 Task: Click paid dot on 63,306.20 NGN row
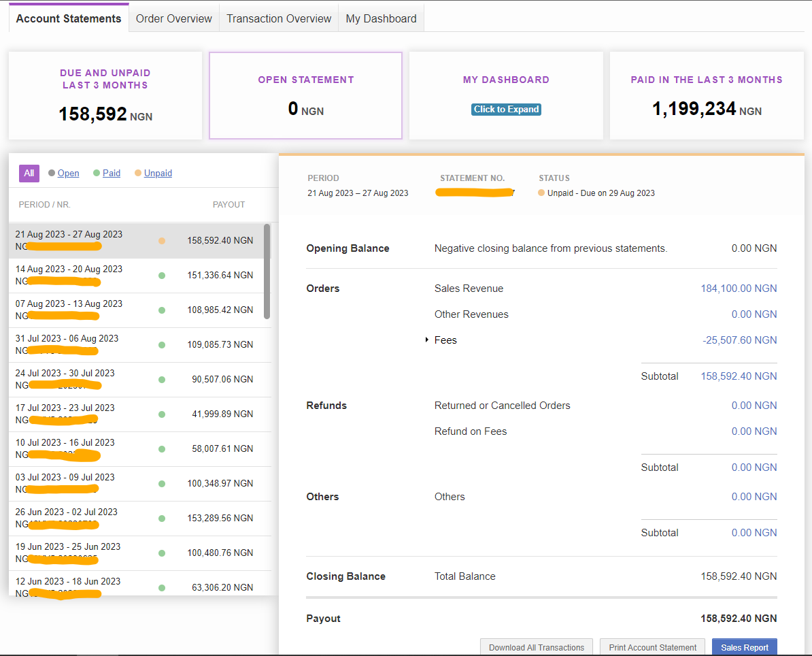162,588
